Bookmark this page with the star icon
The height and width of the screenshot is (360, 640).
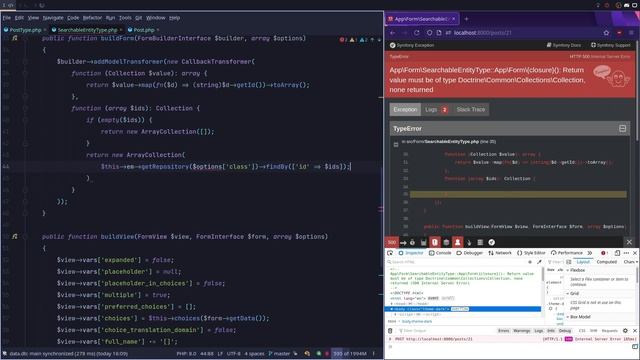[606, 33]
